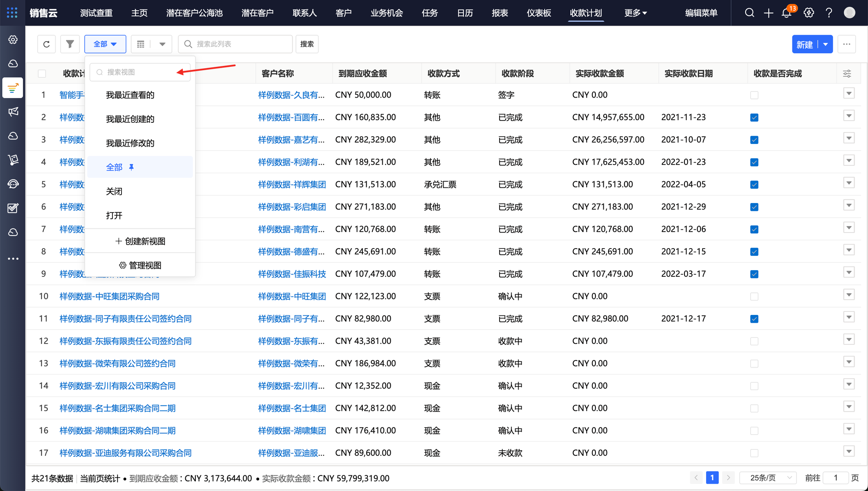
Task: Click the refresh list icon
Action: (46, 44)
